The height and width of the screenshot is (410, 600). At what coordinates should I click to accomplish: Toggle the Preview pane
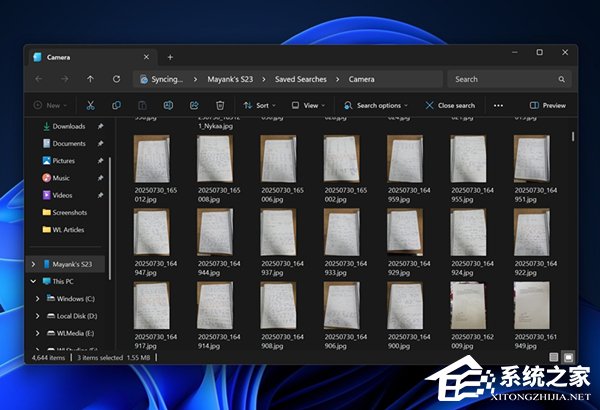tap(548, 105)
